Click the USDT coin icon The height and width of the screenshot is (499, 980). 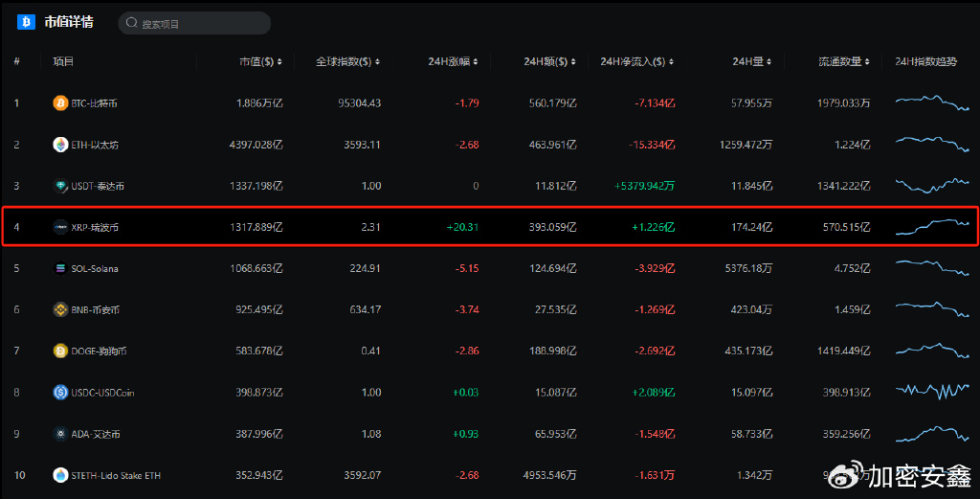pos(60,186)
